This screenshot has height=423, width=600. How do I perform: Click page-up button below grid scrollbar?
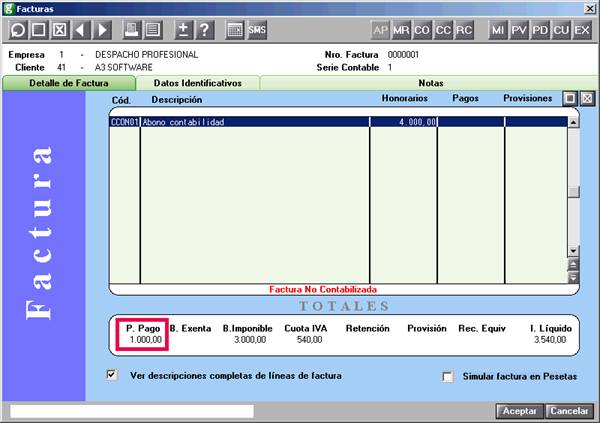(573, 265)
